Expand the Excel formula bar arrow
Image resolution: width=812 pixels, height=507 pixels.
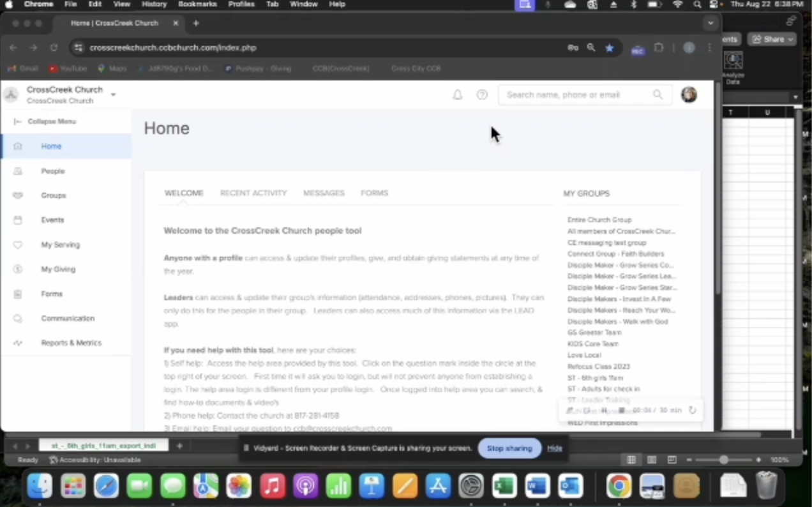(x=795, y=97)
